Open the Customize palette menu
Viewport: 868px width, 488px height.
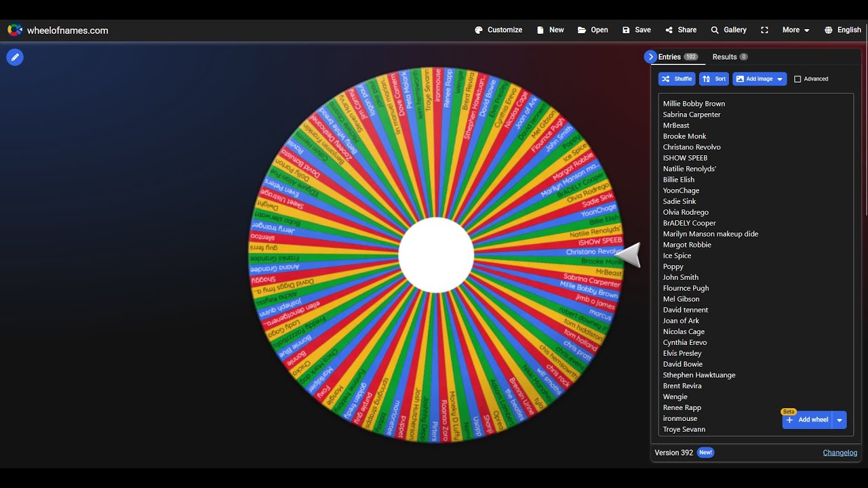tap(498, 30)
